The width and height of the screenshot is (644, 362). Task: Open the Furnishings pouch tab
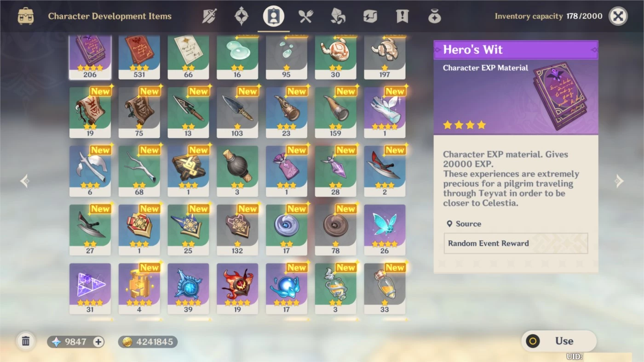point(434,17)
